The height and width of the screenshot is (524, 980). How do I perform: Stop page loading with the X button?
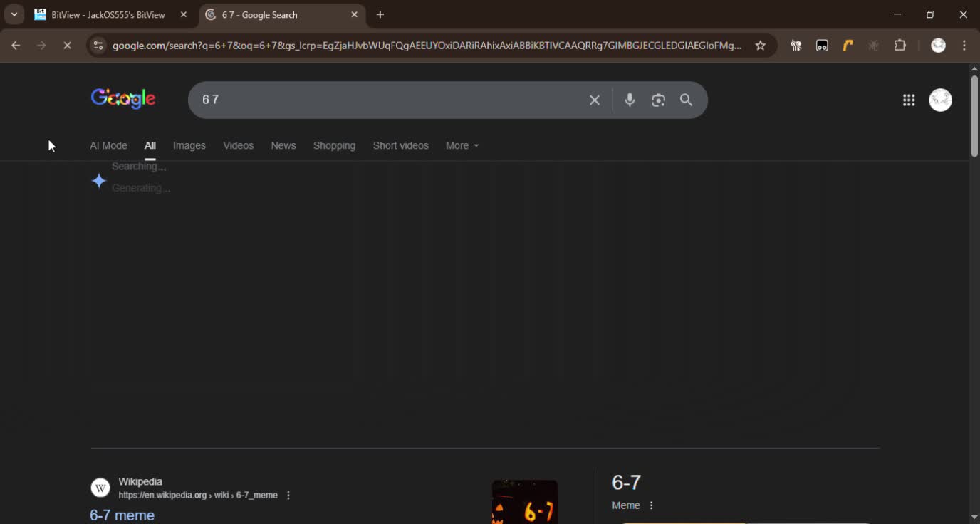67,45
